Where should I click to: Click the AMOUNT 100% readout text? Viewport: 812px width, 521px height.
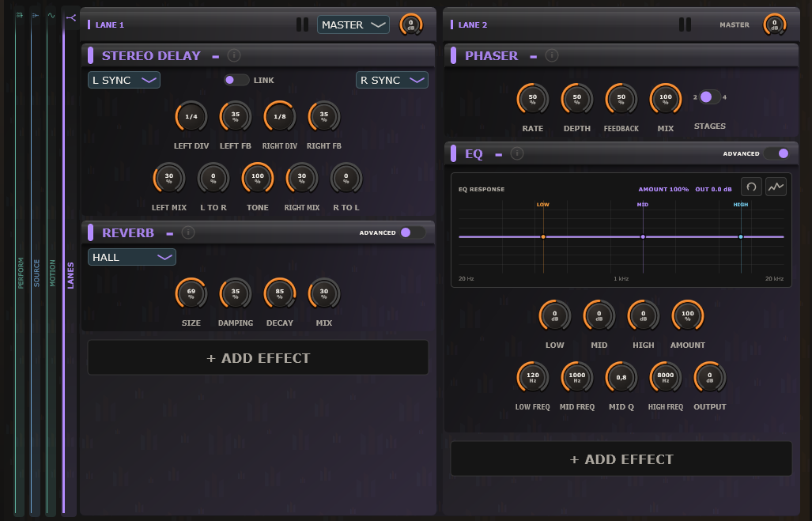[x=663, y=190]
